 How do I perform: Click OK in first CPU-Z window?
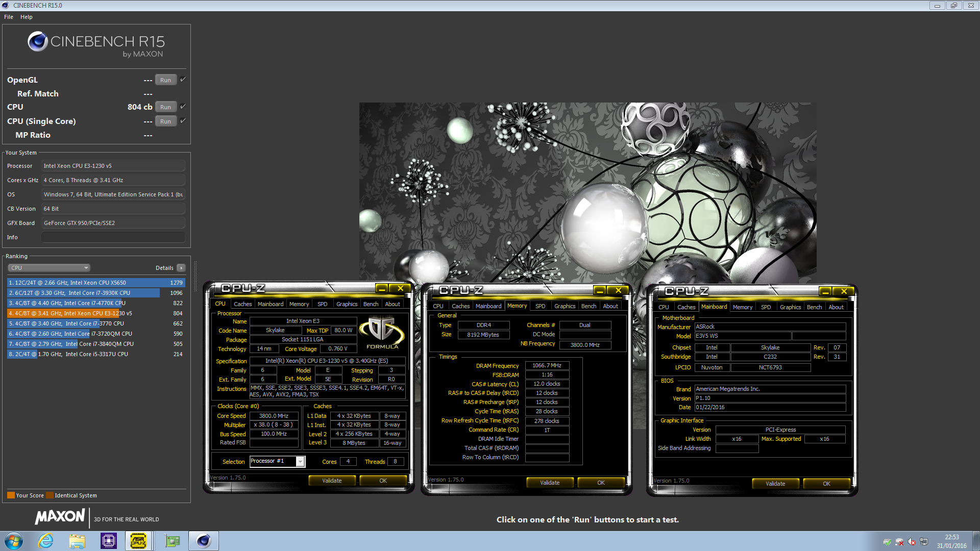point(383,481)
